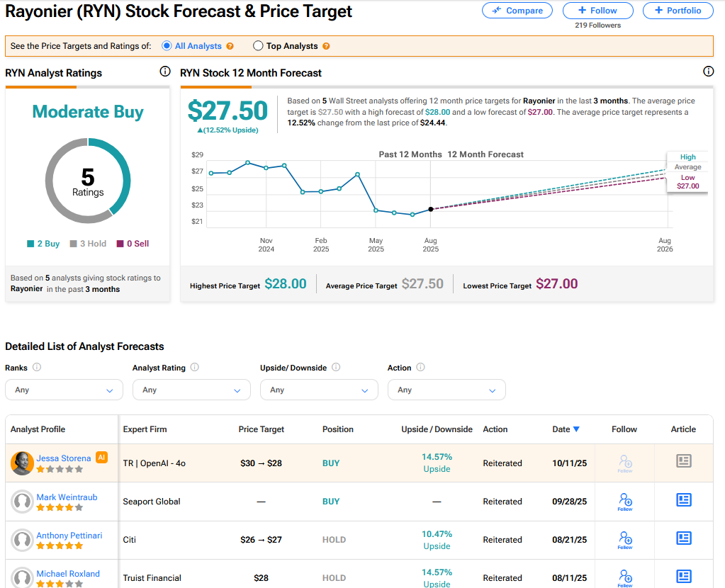Image resolution: width=725 pixels, height=588 pixels.
Task: Open the Action filter dropdown
Action: (x=446, y=390)
